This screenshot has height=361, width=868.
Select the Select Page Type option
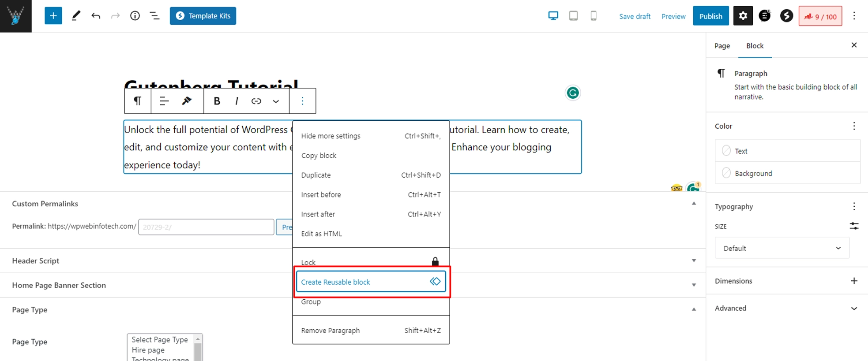tap(160, 340)
